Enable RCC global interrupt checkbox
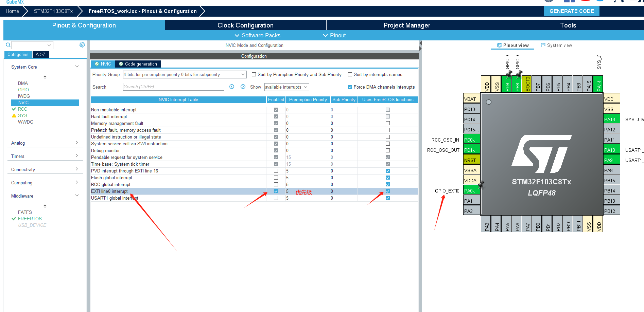Image resolution: width=644 pixels, height=312 pixels. tap(276, 184)
